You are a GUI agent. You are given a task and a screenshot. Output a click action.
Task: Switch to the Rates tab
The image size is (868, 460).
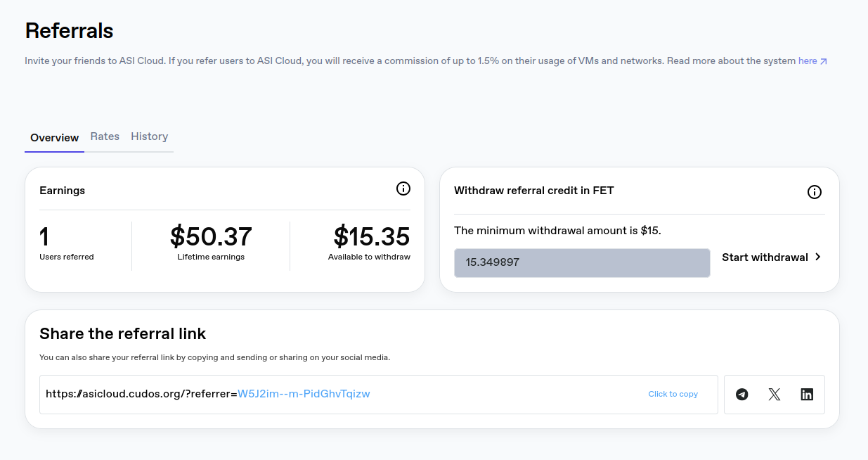tap(104, 136)
